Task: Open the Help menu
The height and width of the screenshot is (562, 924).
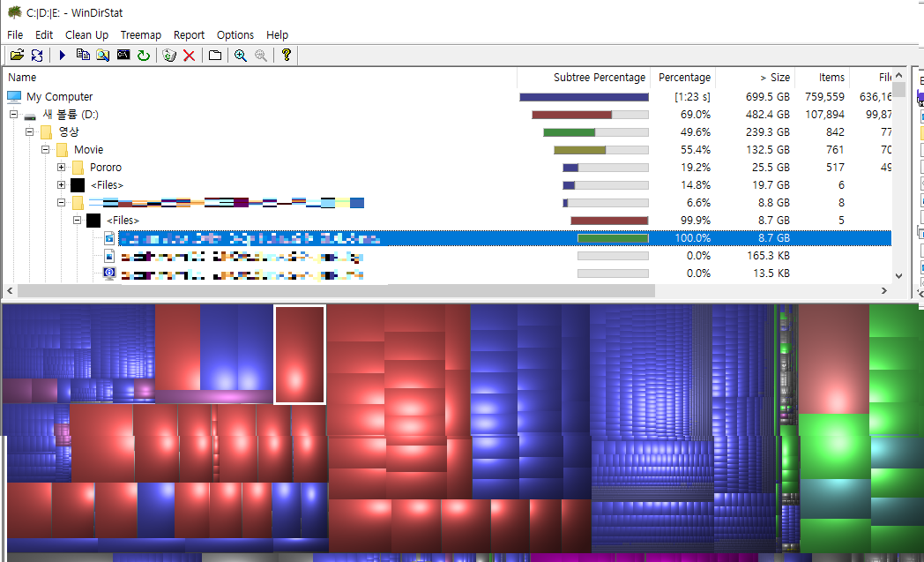Action: pos(277,34)
